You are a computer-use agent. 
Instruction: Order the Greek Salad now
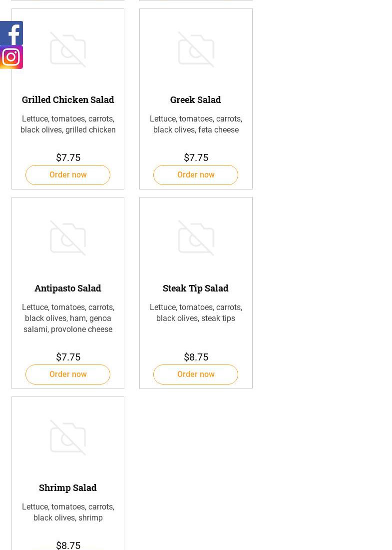196,175
